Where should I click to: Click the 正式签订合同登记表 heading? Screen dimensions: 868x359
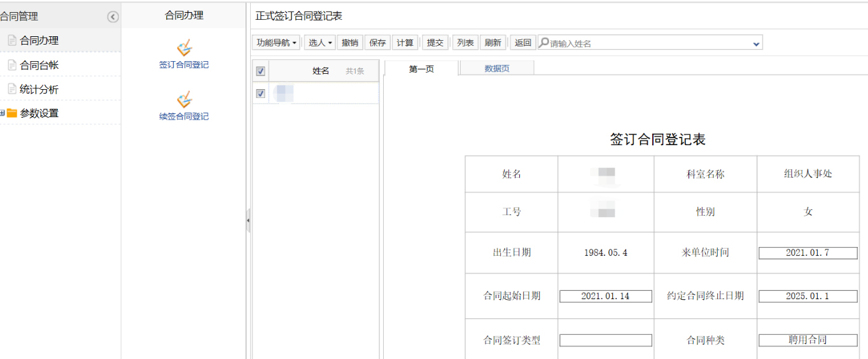[298, 16]
